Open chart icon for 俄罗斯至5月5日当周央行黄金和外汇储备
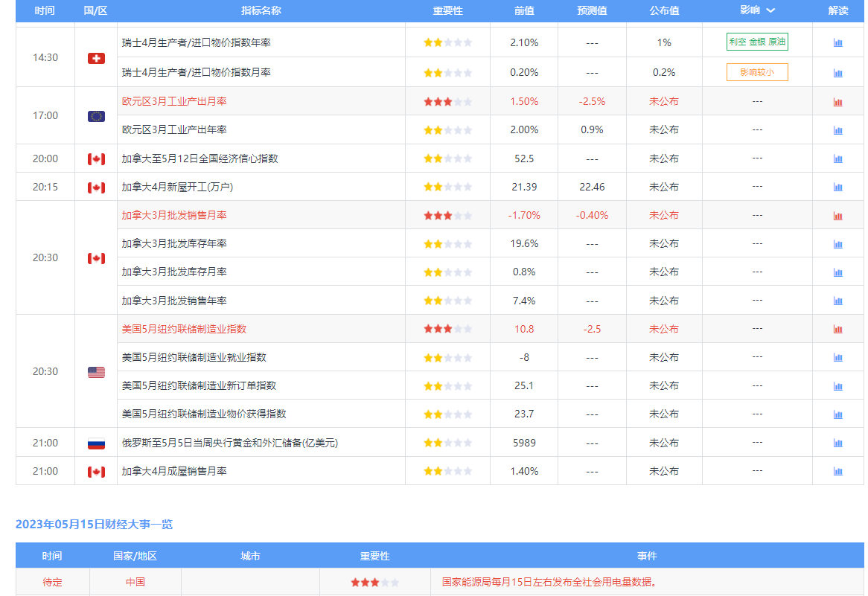 tap(838, 443)
